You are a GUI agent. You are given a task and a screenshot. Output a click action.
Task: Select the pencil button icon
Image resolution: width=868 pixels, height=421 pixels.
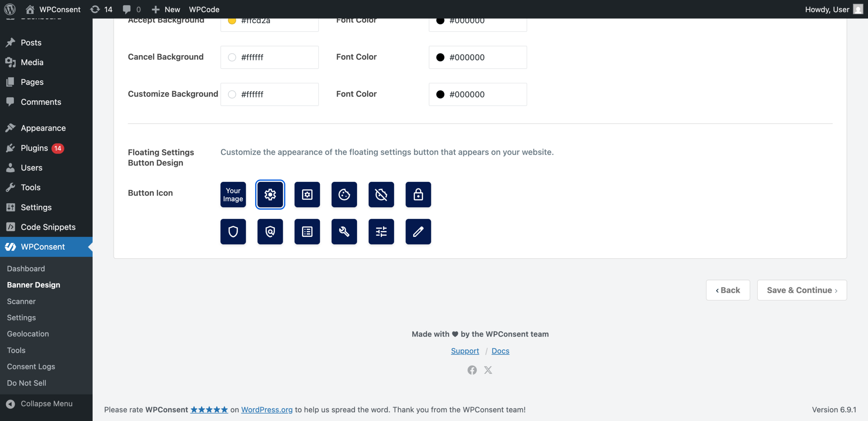pyautogui.click(x=418, y=231)
